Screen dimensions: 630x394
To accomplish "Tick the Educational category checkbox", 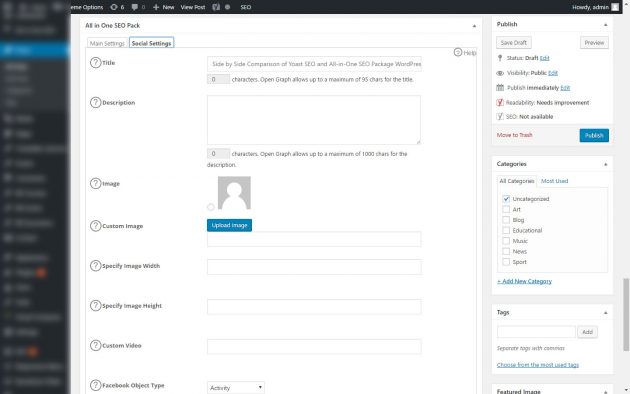I will [506, 230].
